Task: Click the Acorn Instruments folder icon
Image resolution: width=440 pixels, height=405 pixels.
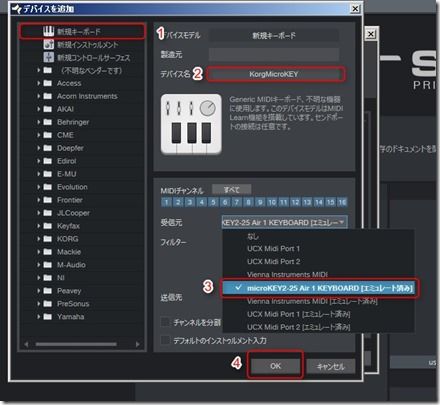Action: tap(48, 96)
